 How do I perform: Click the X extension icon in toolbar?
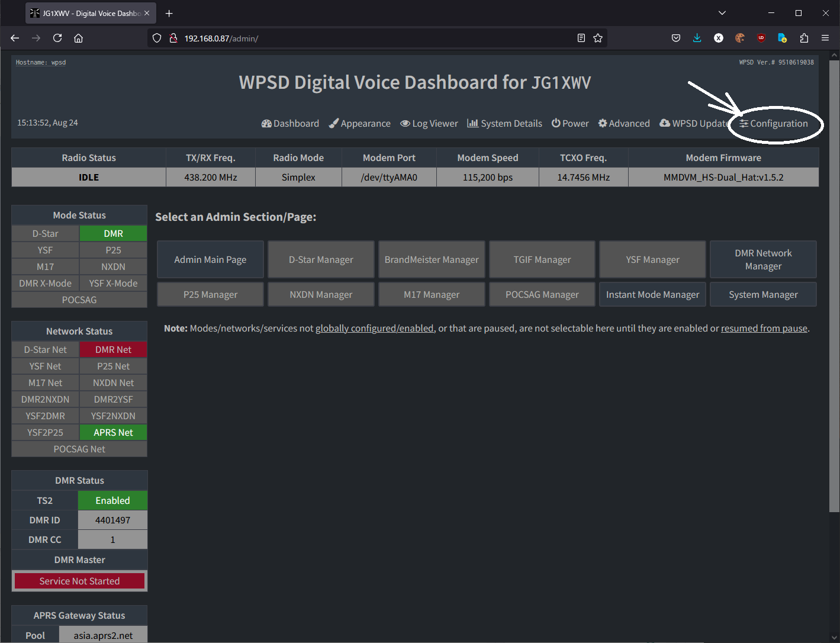point(719,38)
